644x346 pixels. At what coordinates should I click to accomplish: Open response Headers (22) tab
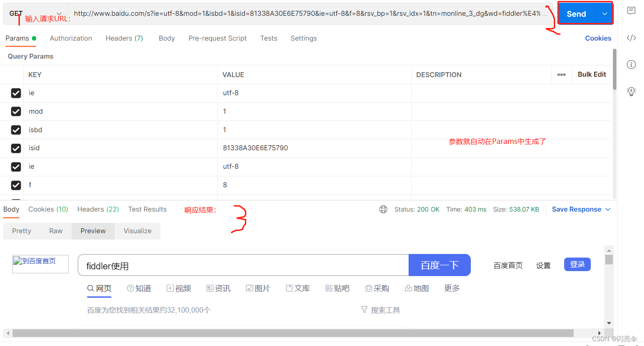[x=98, y=209]
